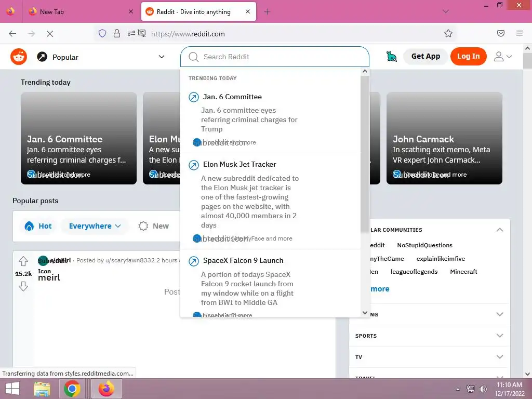Screen dimensions: 532x399
Task: Open user u/scaryfawn8332 profile link
Action: 130,260
